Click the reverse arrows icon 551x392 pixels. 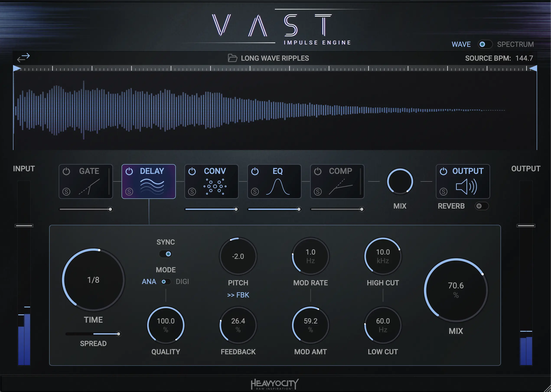pyautogui.click(x=23, y=58)
